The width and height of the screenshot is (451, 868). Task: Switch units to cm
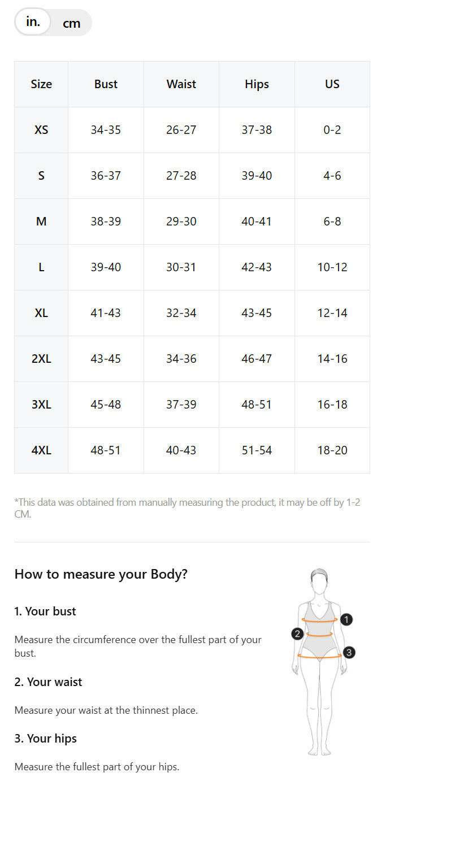tap(71, 23)
